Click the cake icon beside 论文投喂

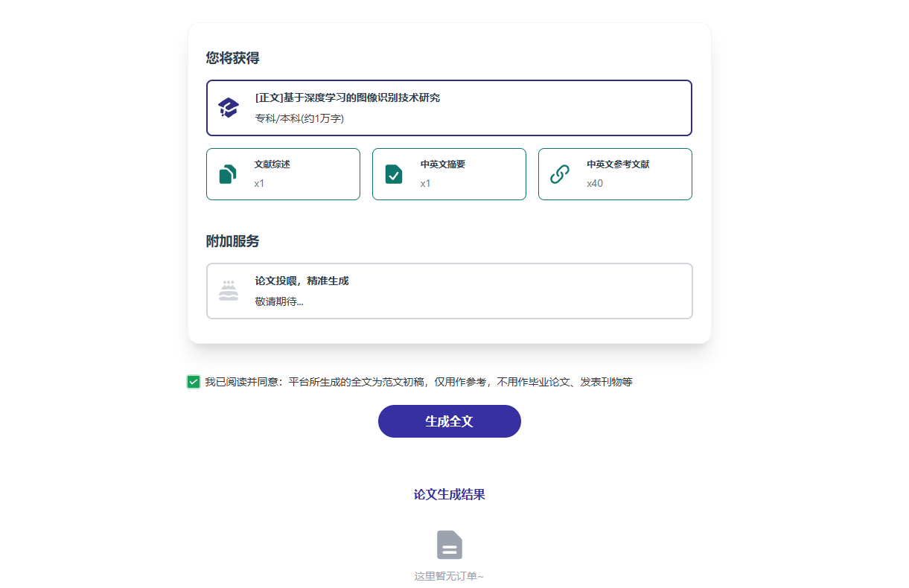click(x=229, y=290)
